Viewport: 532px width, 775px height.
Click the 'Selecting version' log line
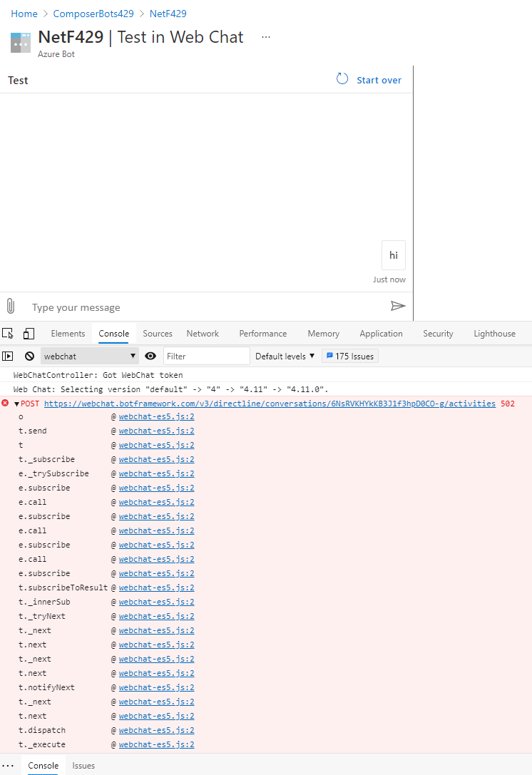click(x=170, y=389)
